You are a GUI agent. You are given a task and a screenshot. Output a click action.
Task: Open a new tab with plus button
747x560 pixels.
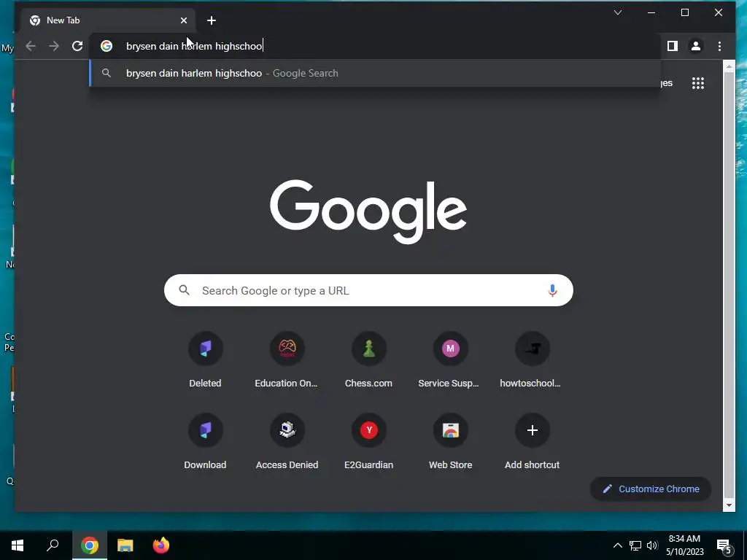click(x=212, y=20)
